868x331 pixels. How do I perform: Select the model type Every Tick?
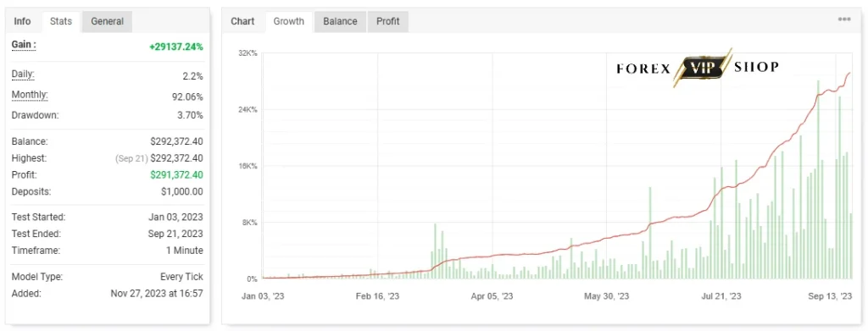pyautogui.click(x=181, y=277)
